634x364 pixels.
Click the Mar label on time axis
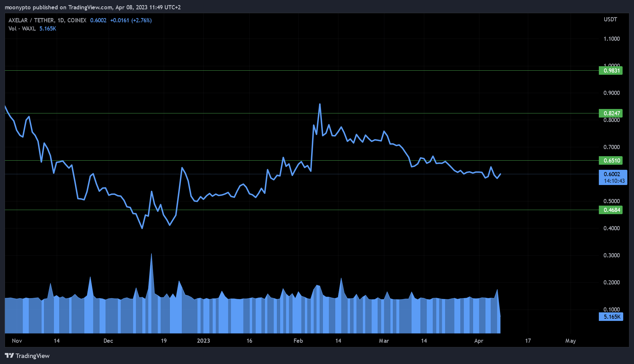click(384, 341)
